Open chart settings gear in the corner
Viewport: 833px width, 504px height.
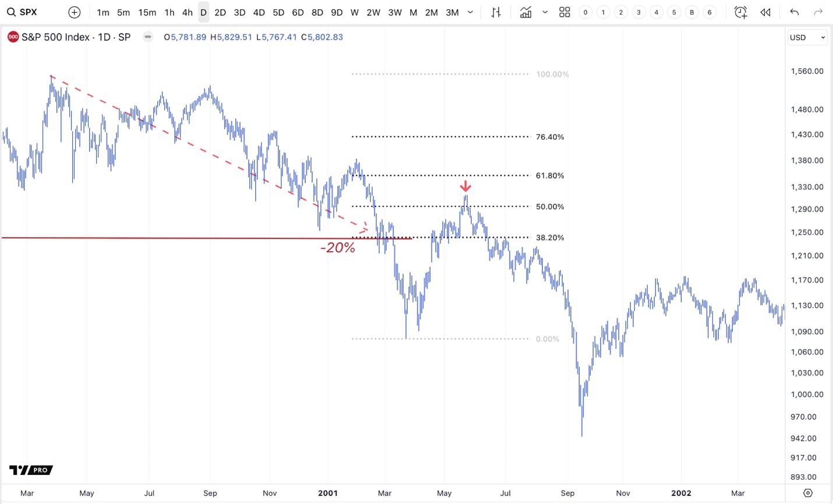[808, 493]
